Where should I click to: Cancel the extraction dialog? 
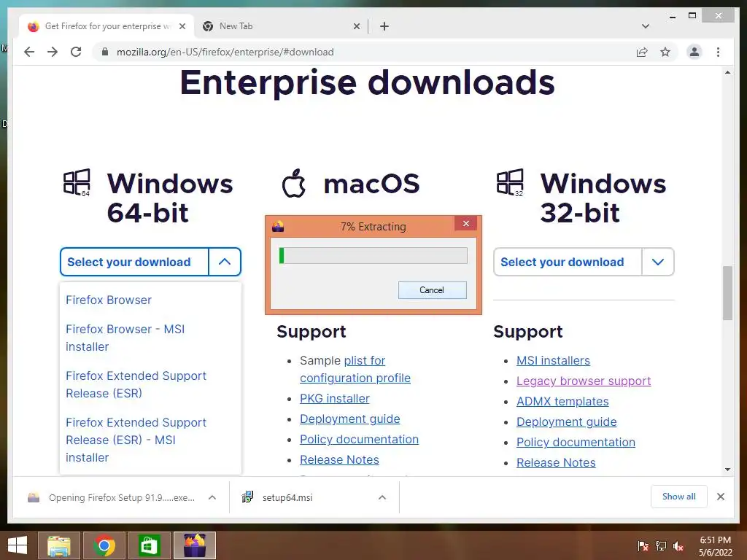point(432,290)
